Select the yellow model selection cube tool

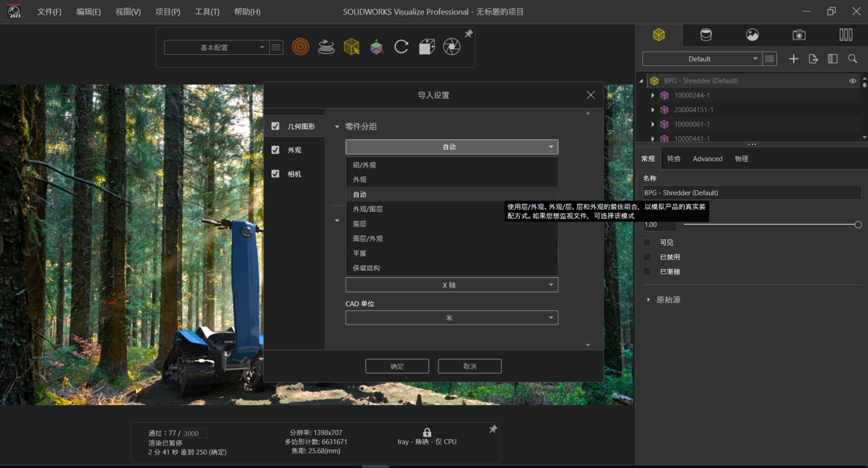[x=351, y=46]
